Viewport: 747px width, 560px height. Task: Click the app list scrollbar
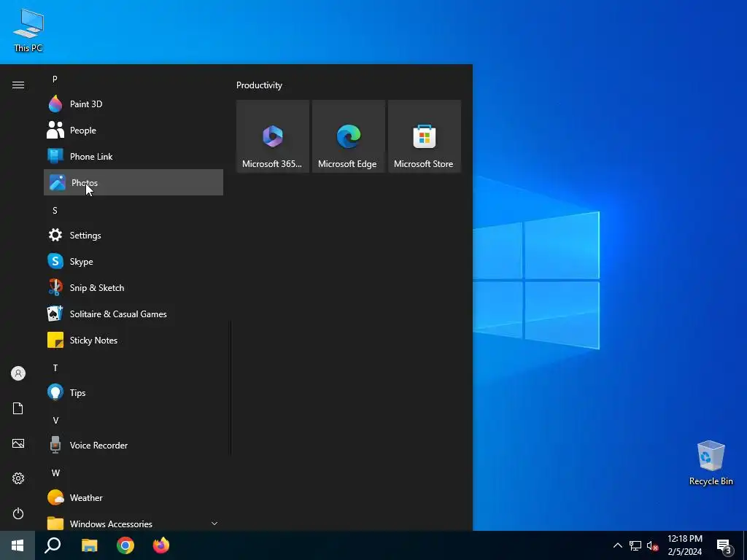(231, 388)
